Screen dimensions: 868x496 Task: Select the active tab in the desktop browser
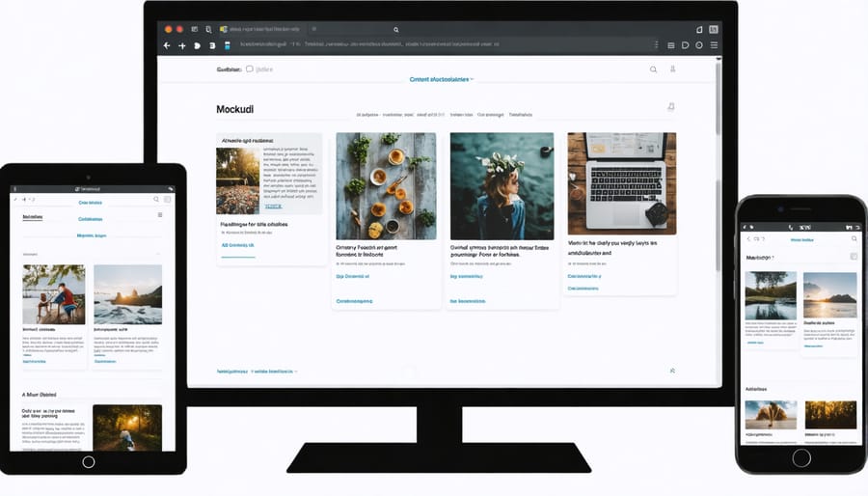click(x=259, y=29)
